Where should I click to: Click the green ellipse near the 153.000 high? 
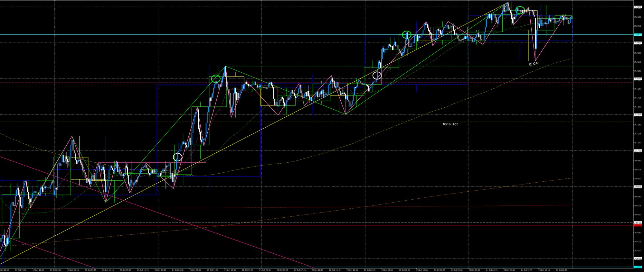point(520,10)
